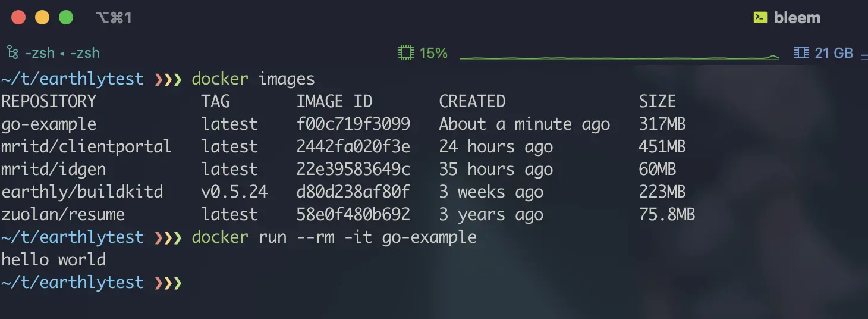Viewport: 868px width, 319px height.
Task: Maximize window using the green button
Action: (66, 17)
